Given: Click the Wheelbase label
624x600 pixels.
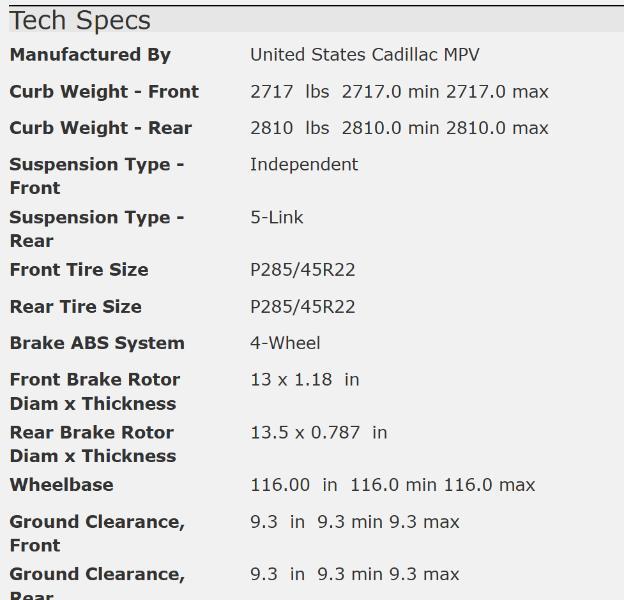Looking at the screenshot, I should coord(61,485).
